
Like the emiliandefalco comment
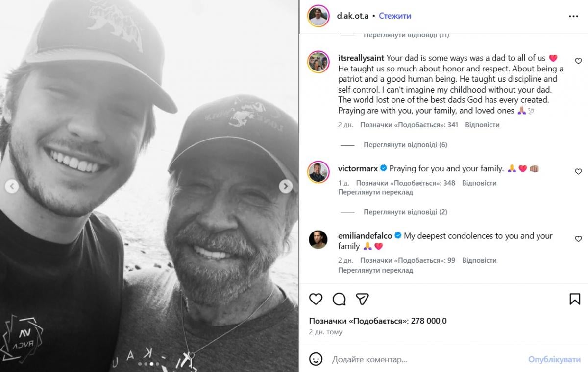578,239
